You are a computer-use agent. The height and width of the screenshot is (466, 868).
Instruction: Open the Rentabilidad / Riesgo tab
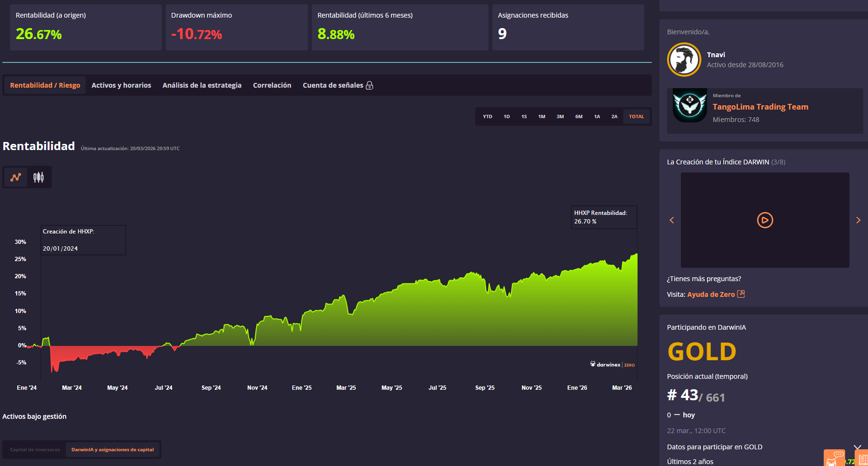click(45, 85)
